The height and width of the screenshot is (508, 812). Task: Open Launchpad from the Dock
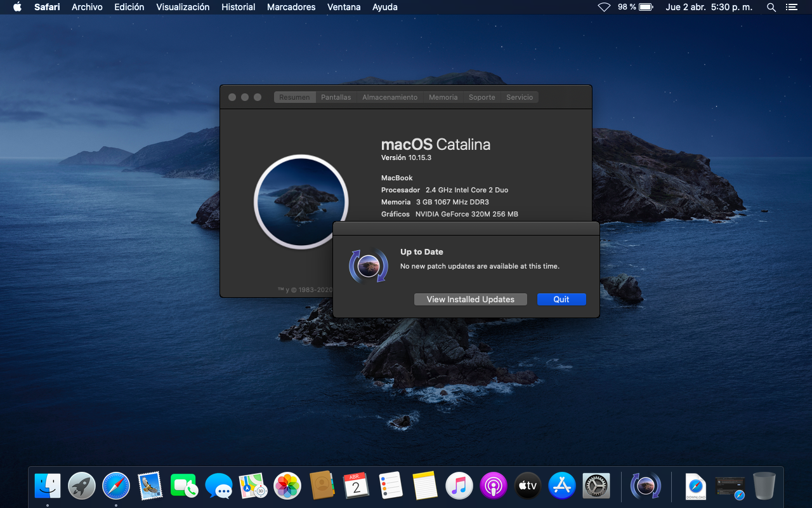[82, 486]
